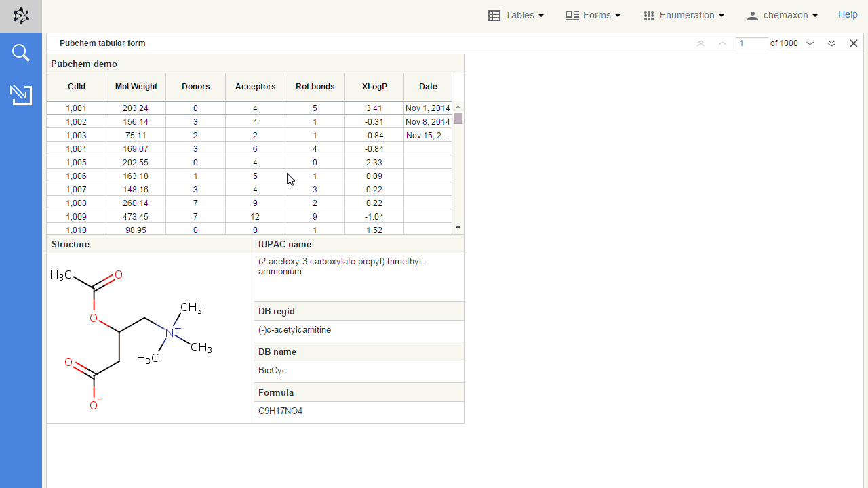Screen dimensions: 868x488
Task: Open the Tables dropdown menu
Action: point(521,15)
